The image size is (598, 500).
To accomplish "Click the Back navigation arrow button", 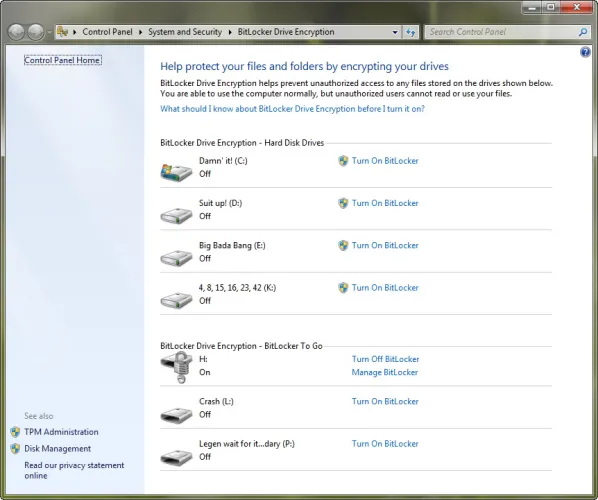I will coord(16,32).
